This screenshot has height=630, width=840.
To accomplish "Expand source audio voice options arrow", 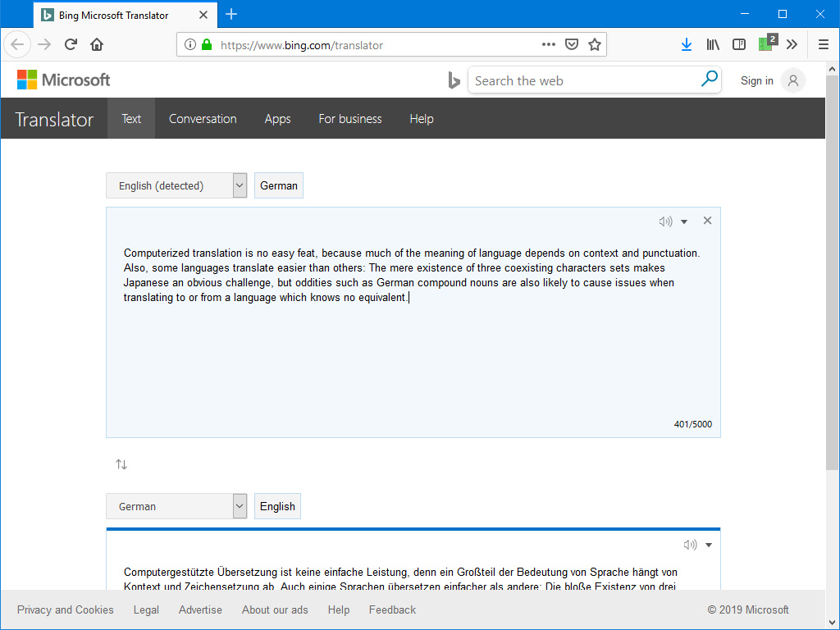I will pyautogui.click(x=684, y=221).
